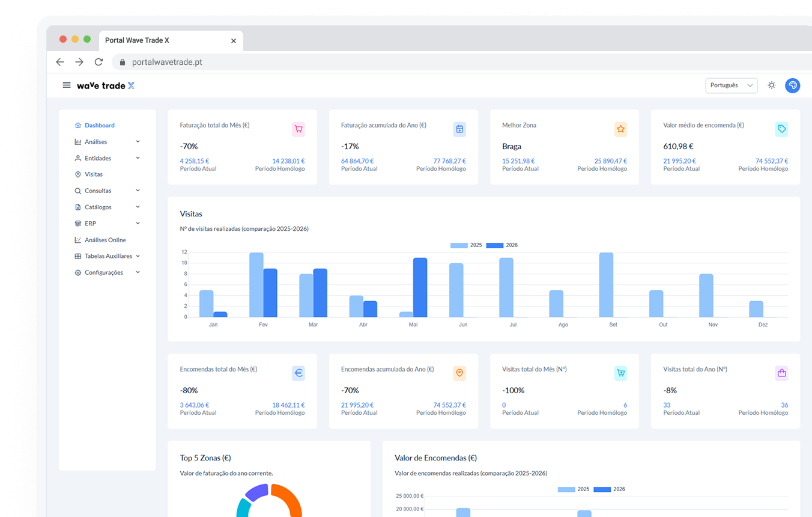Click the location pin icon on Encomendas acumulada do Ano
Image resolution: width=812 pixels, height=517 pixels.
click(x=459, y=373)
